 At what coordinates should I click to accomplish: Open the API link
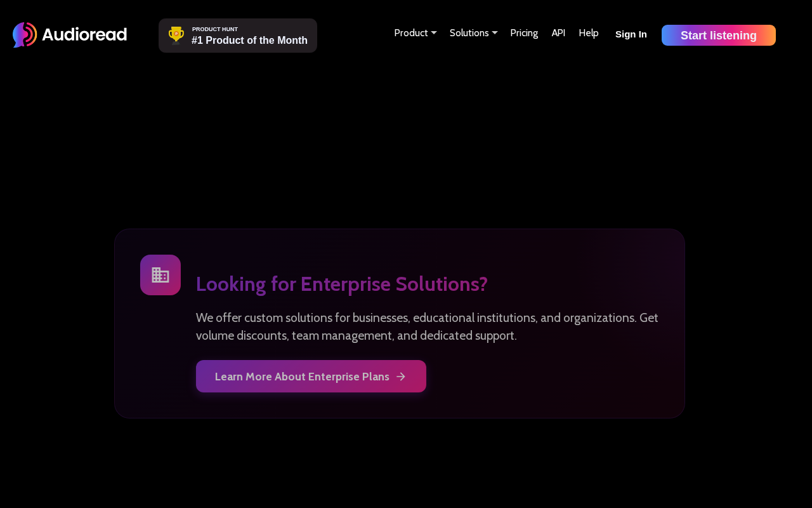(558, 33)
